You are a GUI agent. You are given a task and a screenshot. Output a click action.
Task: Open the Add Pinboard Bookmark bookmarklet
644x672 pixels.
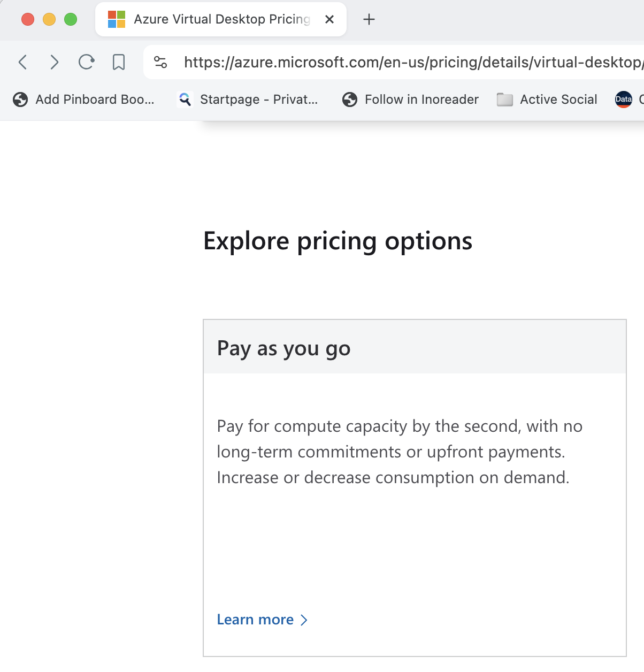point(84,100)
